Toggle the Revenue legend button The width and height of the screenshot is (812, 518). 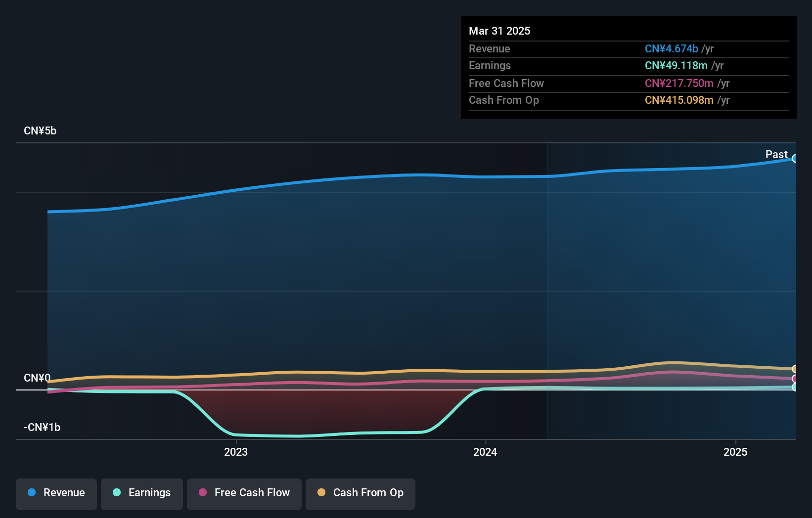[56, 494]
